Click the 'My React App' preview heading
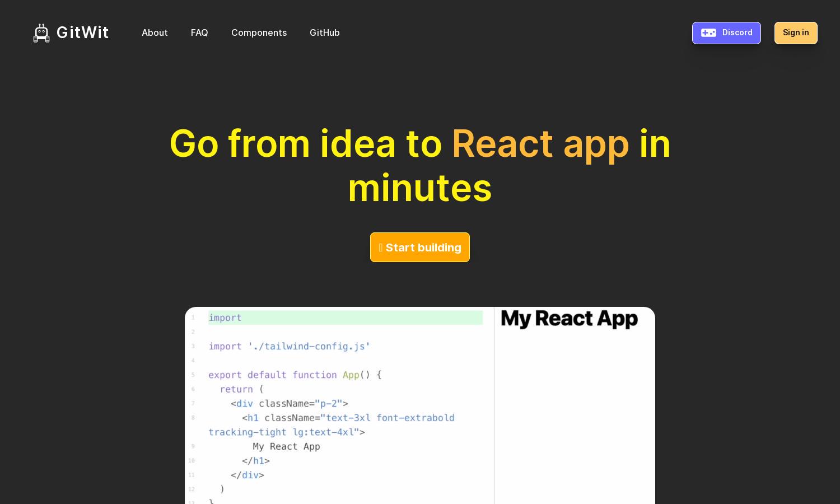Viewport: 840px width, 504px height. 569,318
